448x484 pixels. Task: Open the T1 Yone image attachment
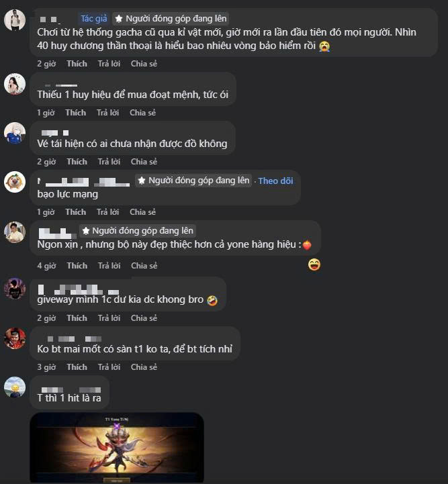tap(117, 448)
